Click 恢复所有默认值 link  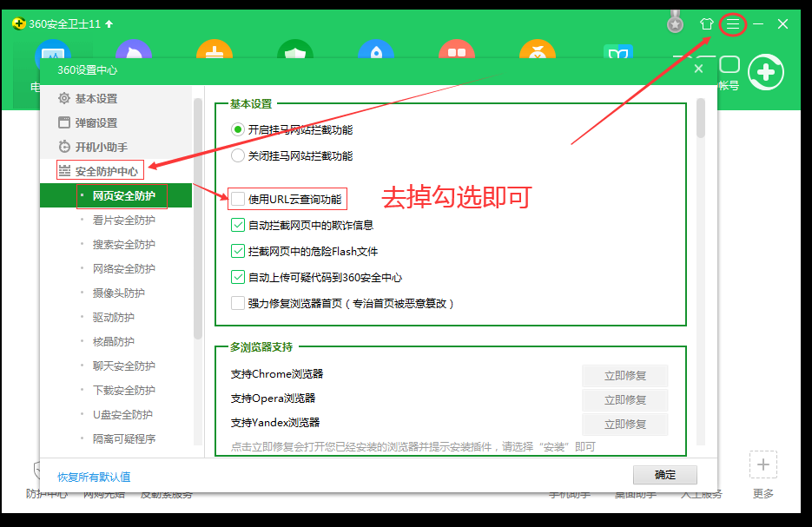click(x=94, y=477)
